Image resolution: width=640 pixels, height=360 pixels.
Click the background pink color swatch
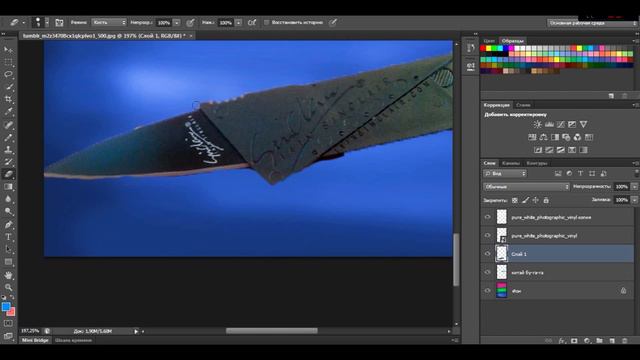[11, 312]
